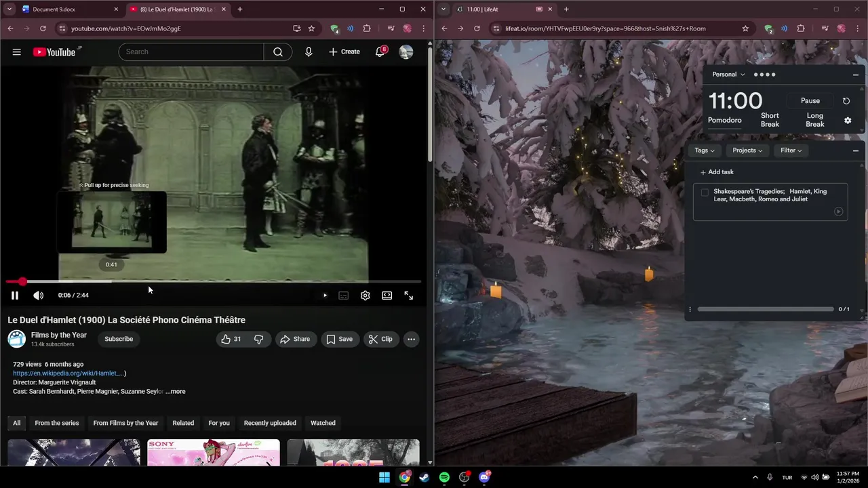Click Add task in LifeAt

click(717, 172)
